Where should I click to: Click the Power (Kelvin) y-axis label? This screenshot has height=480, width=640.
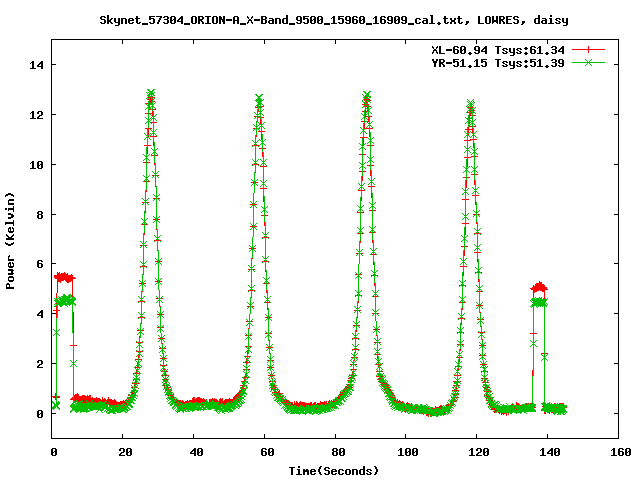10,241
